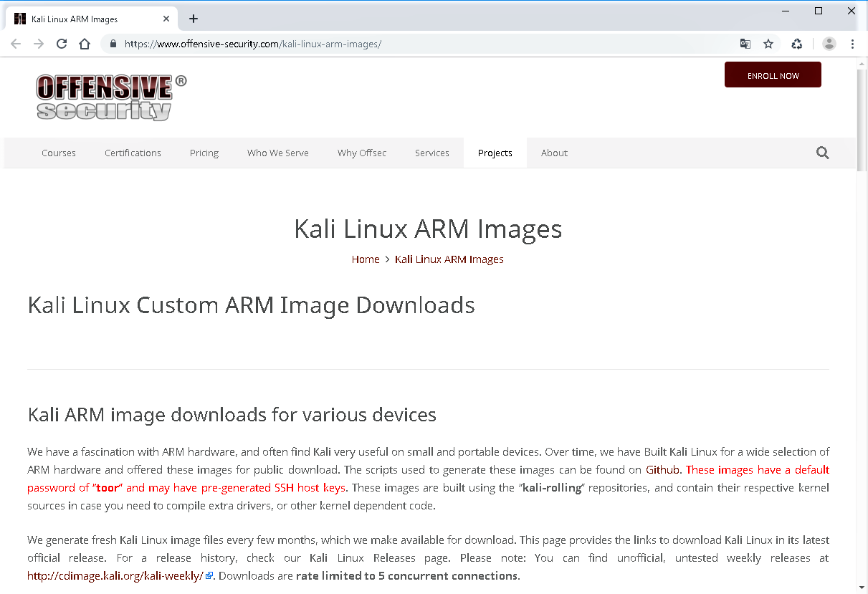Reload the current page
The image size is (868, 594).
(62, 44)
